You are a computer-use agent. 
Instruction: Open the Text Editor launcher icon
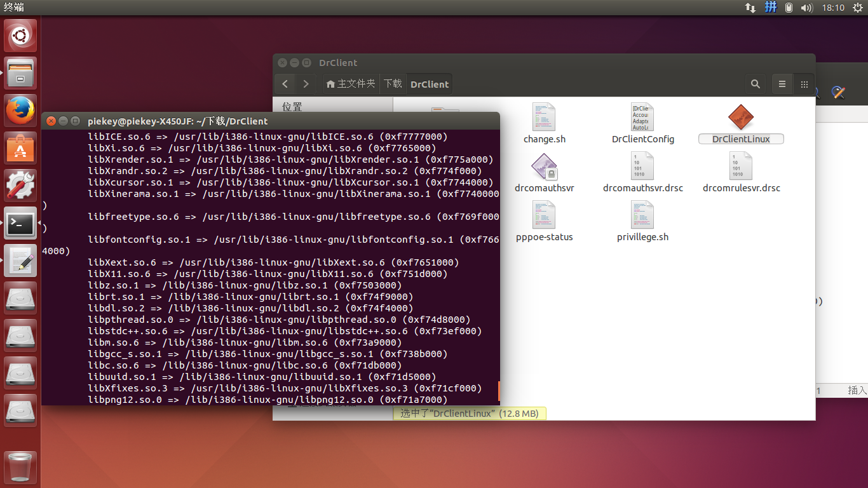point(20,261)
